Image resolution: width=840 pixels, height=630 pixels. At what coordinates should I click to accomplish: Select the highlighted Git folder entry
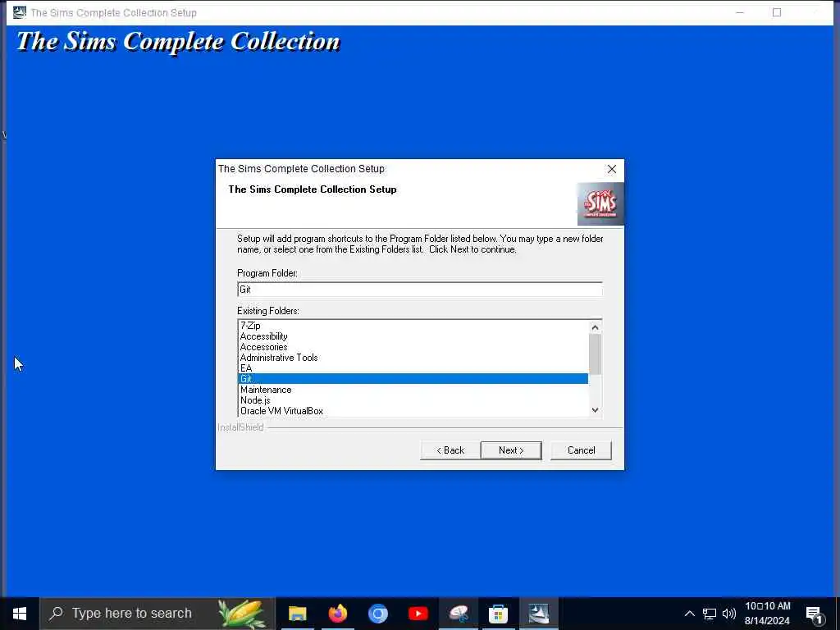click(413, 379)
